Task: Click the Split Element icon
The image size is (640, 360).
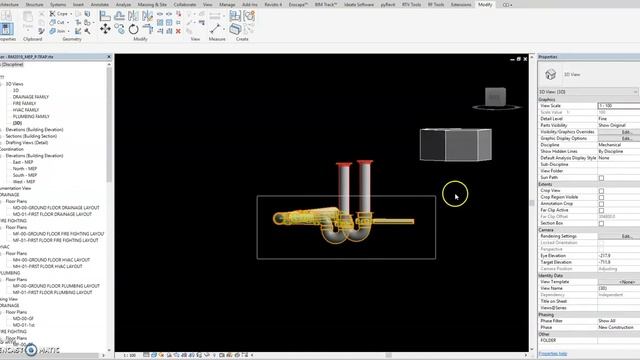Action: click(x=160, y=14)
